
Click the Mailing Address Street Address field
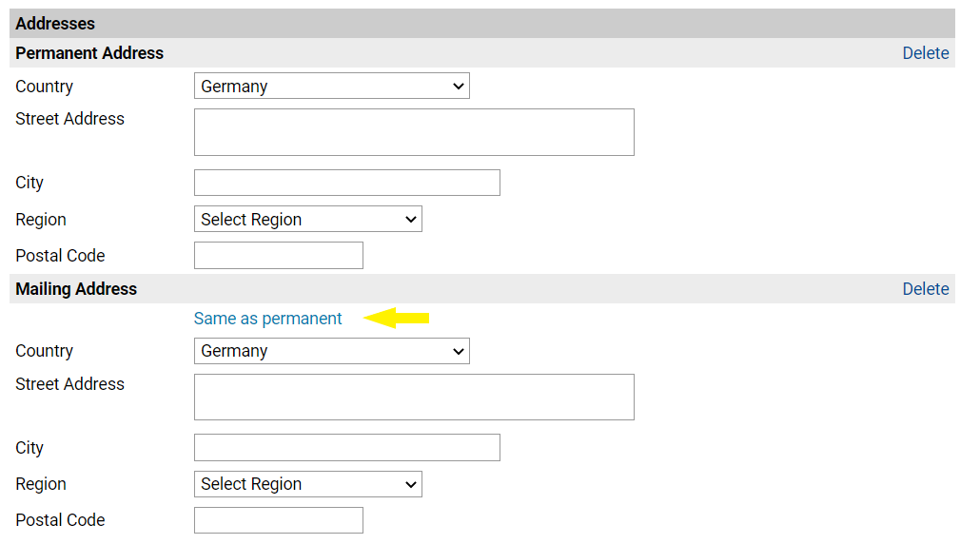coord(414,398)
